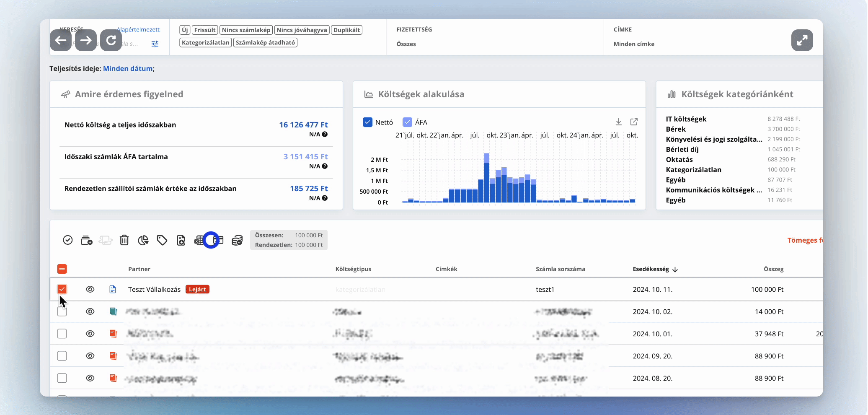Filter by the Duplikált chip
The height and width of the screenshot is (415, 868).
pos(346,30)
